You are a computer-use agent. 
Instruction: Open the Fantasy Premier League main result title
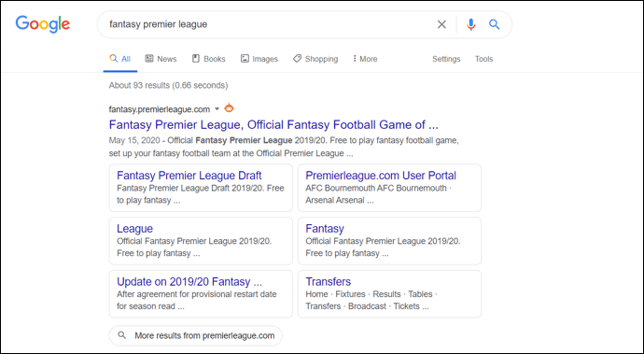pos(273,124)
